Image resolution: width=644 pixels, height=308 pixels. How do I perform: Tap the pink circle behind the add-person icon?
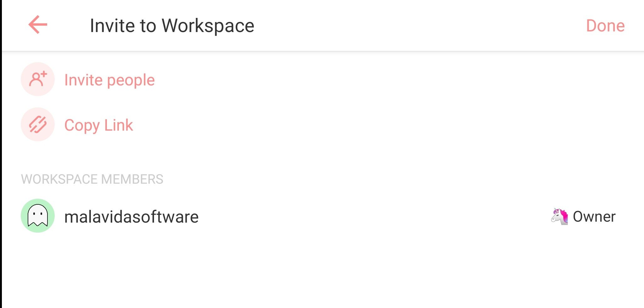coord(38,79)
